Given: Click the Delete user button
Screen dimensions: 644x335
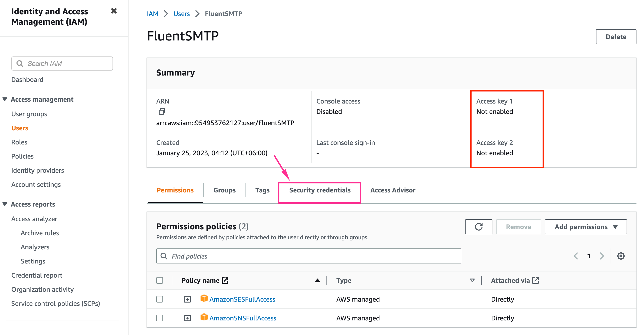Looking at the screenshot, I should (x=616, y=37).
